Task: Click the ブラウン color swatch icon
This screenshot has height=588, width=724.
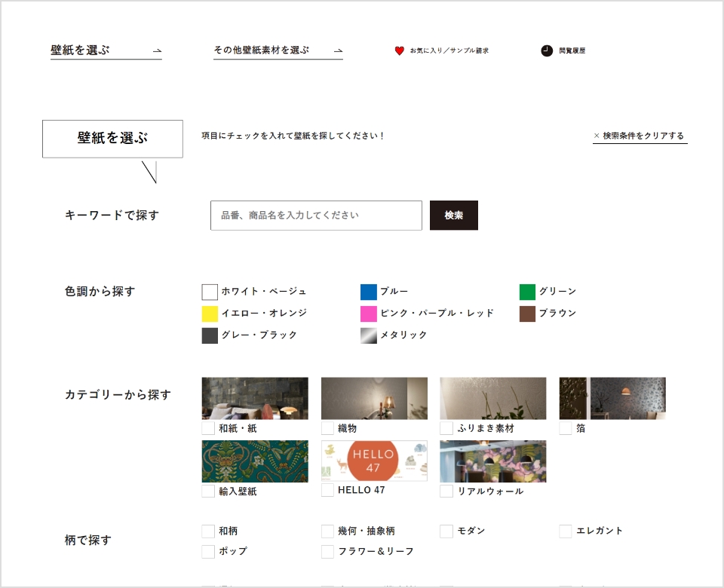Action: 527,314
